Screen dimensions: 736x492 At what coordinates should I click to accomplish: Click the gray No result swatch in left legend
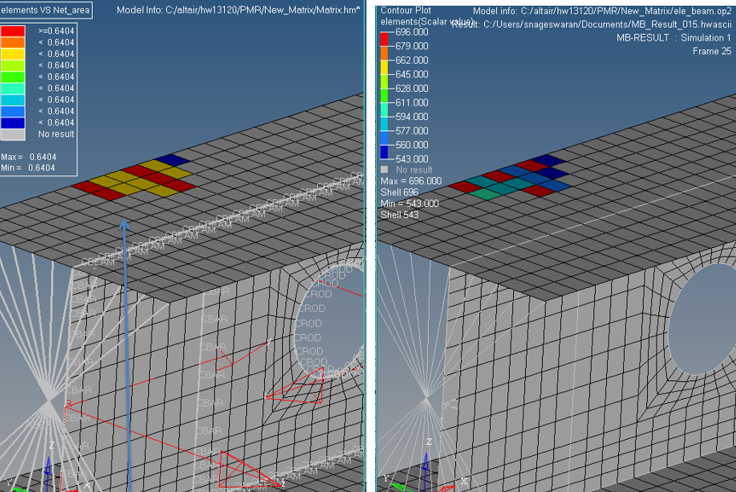(13, 133)
